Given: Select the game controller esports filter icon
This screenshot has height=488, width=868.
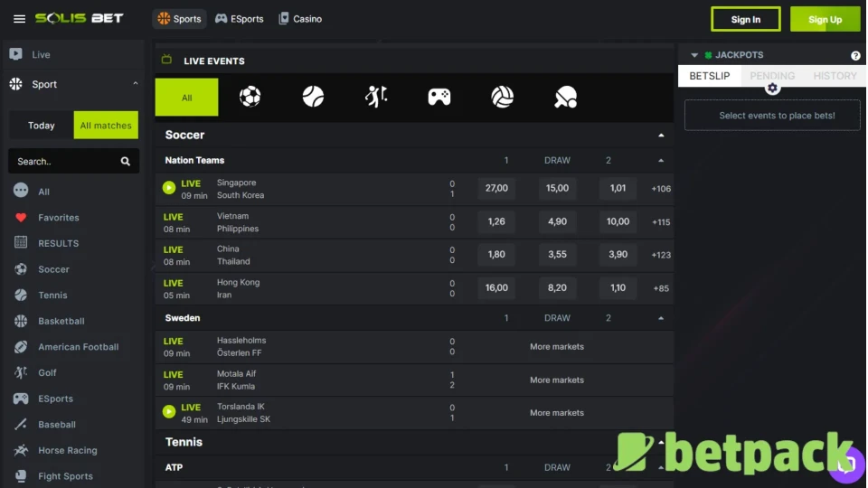Looking at the screenshot, I should [439, 97].
